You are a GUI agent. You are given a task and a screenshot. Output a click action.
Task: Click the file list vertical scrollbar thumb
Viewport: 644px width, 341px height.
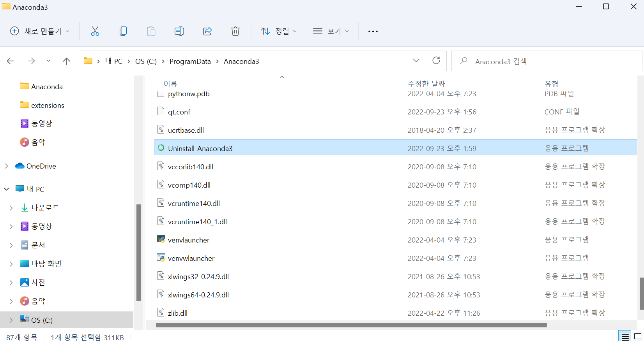[642, 293]
